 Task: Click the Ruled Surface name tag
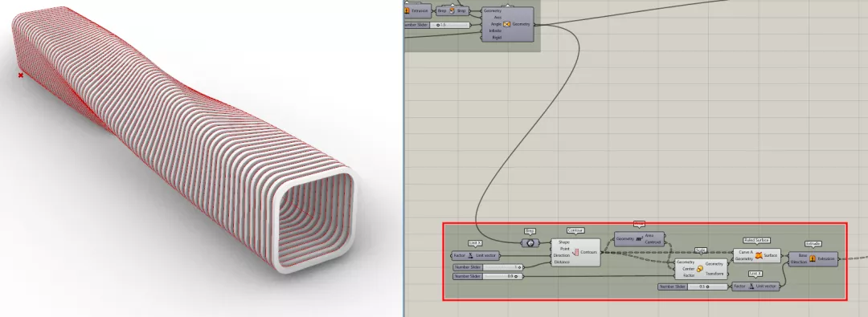tap(757, 240)
